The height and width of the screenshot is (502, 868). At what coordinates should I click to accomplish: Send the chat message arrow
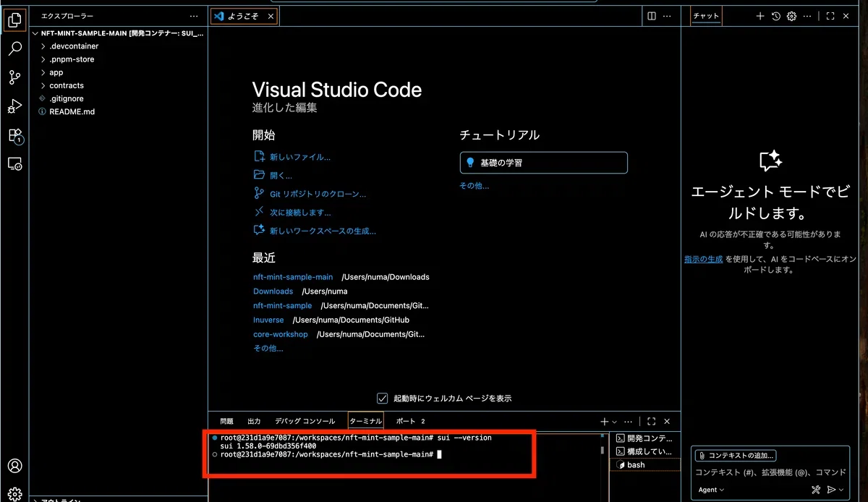[831, 490]
